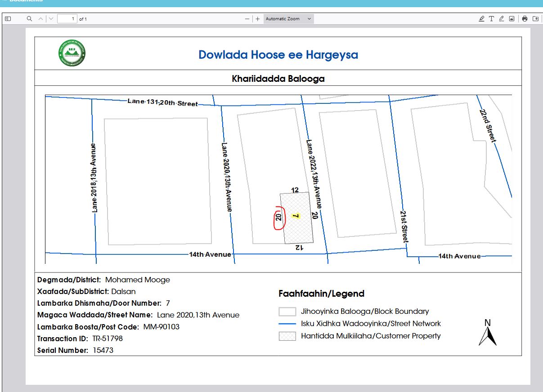The image size is (543, 392).
Task: Click the subdistrict value 'Dalsan'
Action: pos(124,291)
